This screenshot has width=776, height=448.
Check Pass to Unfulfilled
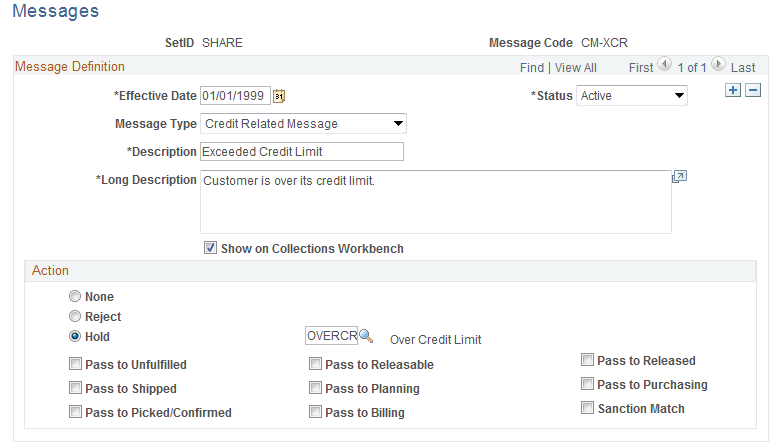tap(75, 364)
